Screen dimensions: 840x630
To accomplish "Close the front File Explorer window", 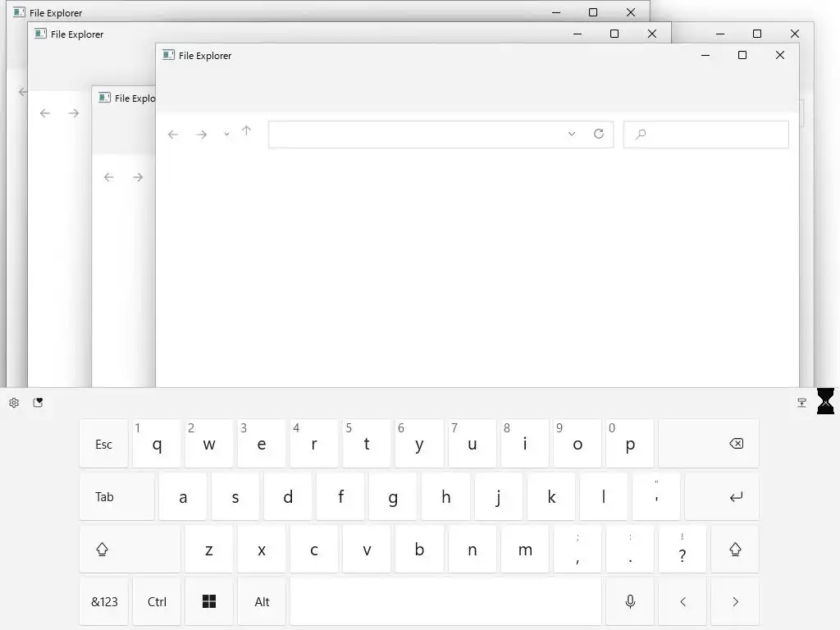I will (x=780, y=55).
